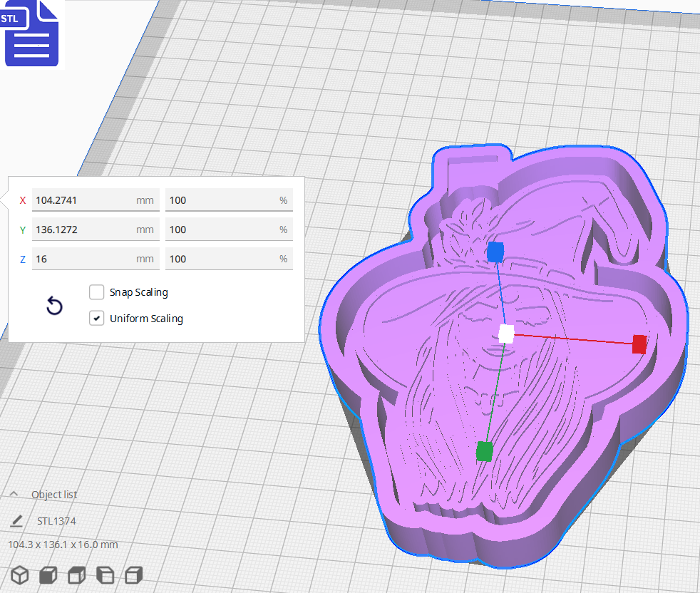
Task: Switch to the top view cube icon
Action: point(76,575)
